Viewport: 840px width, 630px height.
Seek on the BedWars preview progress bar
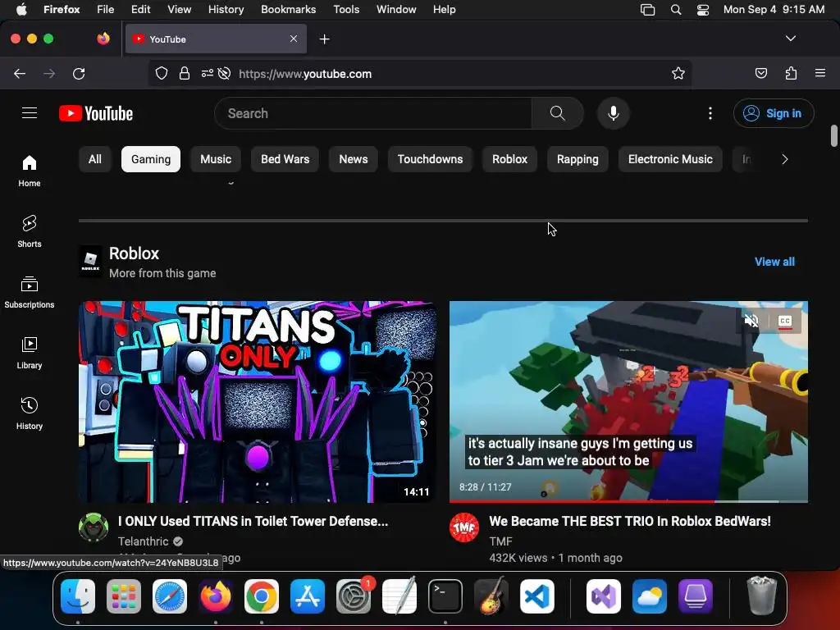pos(628,501)
